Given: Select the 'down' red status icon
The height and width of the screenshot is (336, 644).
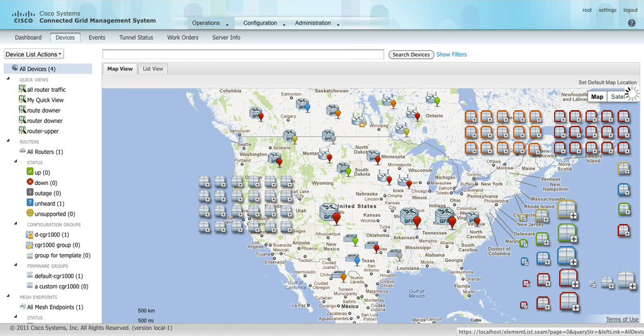Looking at the screenshot, I should (x=30, y=182).
